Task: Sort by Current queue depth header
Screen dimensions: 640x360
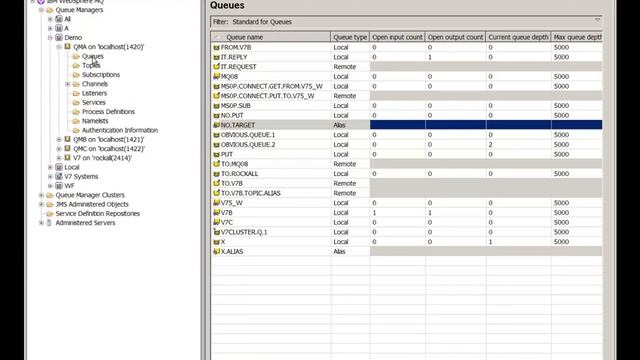Action: [518, 37]
